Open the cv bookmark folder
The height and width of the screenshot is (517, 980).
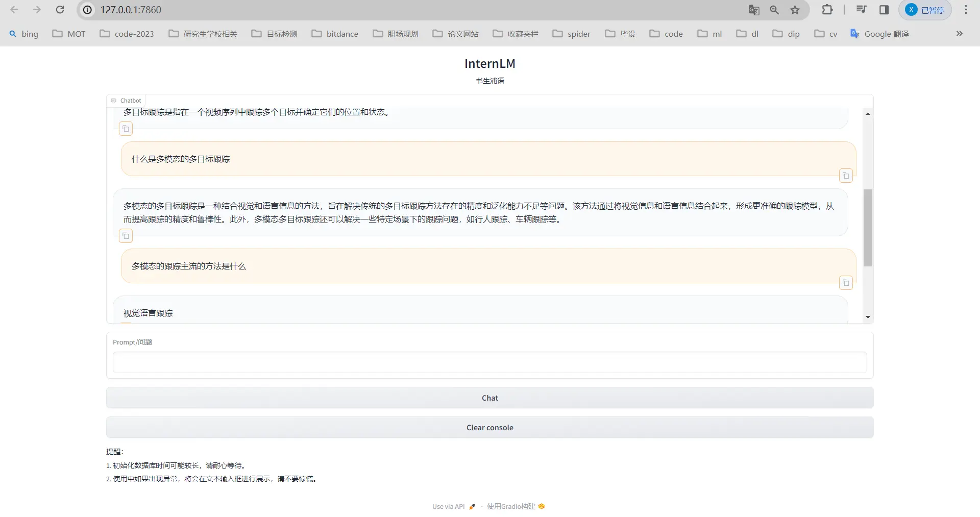[826, 34]
